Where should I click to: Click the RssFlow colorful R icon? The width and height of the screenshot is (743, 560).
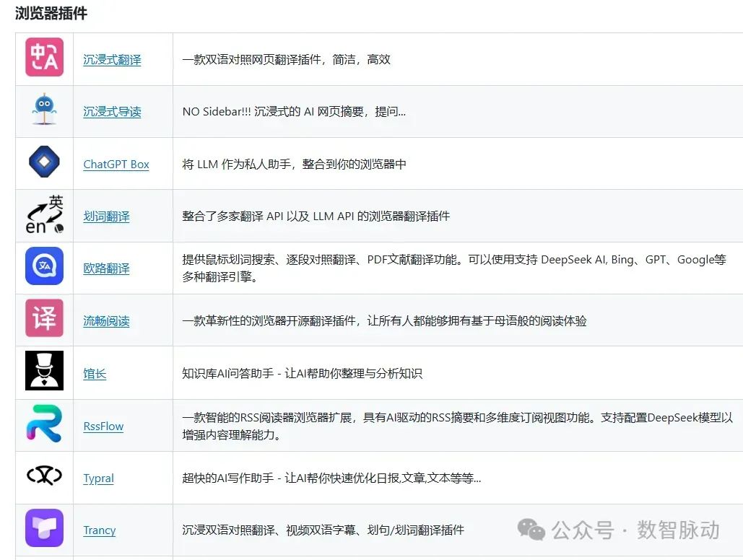44,423
